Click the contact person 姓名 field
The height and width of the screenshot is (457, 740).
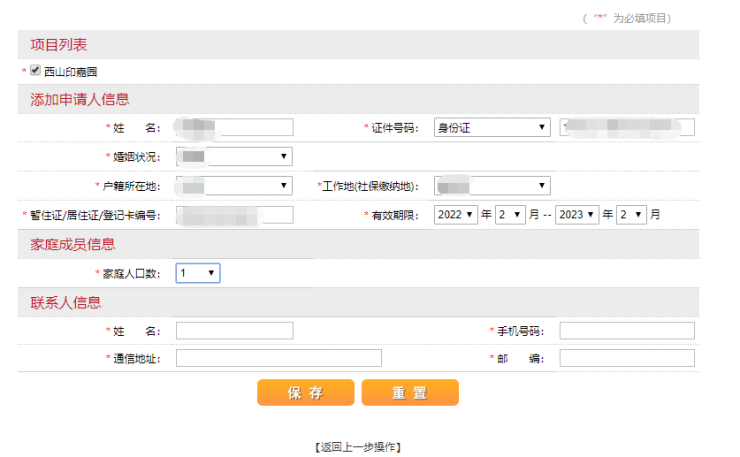click(234, 331)
